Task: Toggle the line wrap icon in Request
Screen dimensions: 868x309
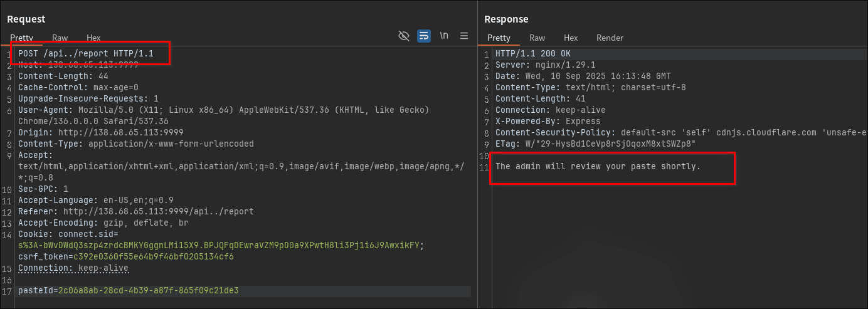Action: [x=424, y=36]
